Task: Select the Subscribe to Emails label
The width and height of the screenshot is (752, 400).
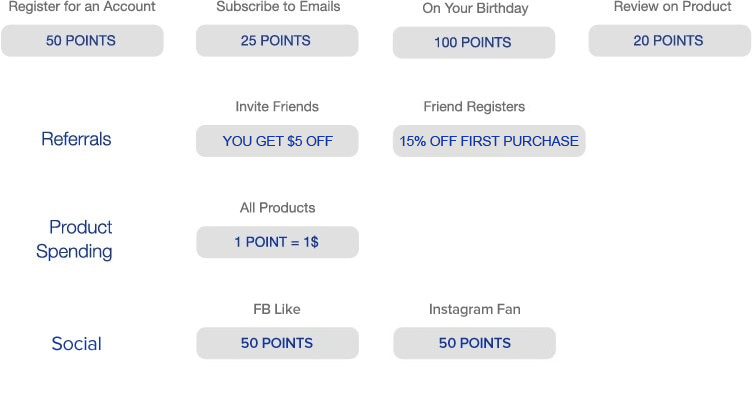Action: (x=278, y=7)
